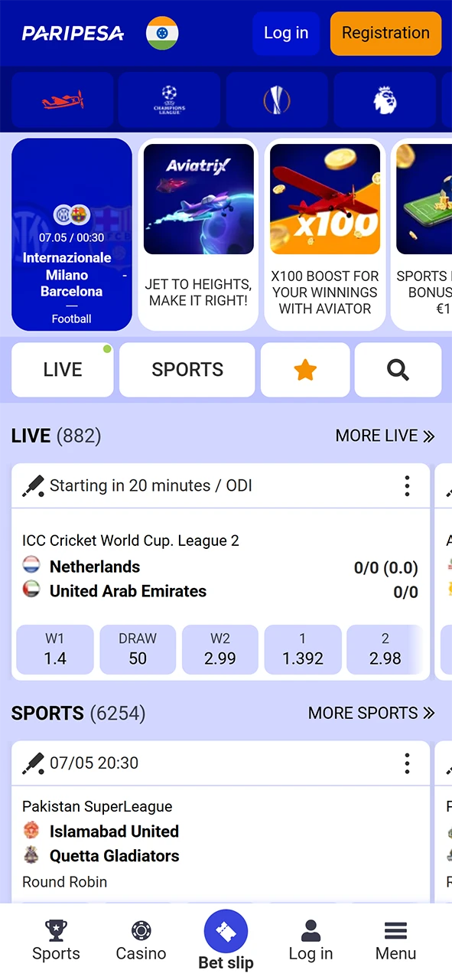Switch to the LIVE tab

(x=62, y=369)
